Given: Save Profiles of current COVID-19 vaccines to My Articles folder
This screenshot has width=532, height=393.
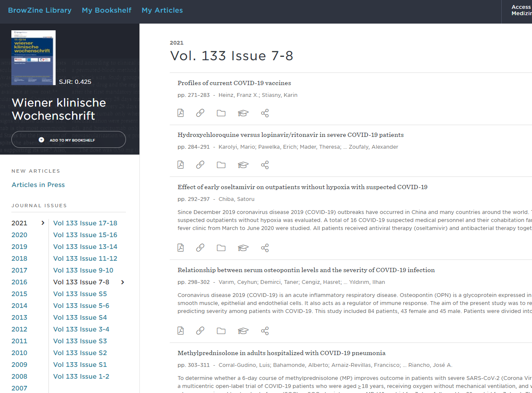Looking at the screenshot, I should click(221, 113).
